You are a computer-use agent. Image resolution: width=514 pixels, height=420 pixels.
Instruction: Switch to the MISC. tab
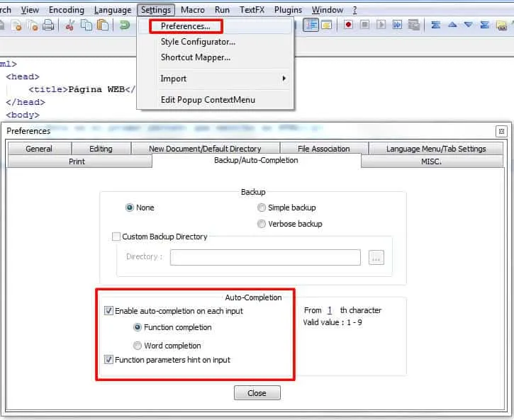(x=431, y=161)
